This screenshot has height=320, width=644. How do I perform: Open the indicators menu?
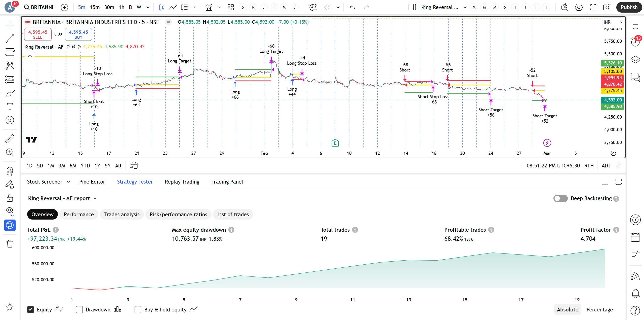[x=209, y=7]
